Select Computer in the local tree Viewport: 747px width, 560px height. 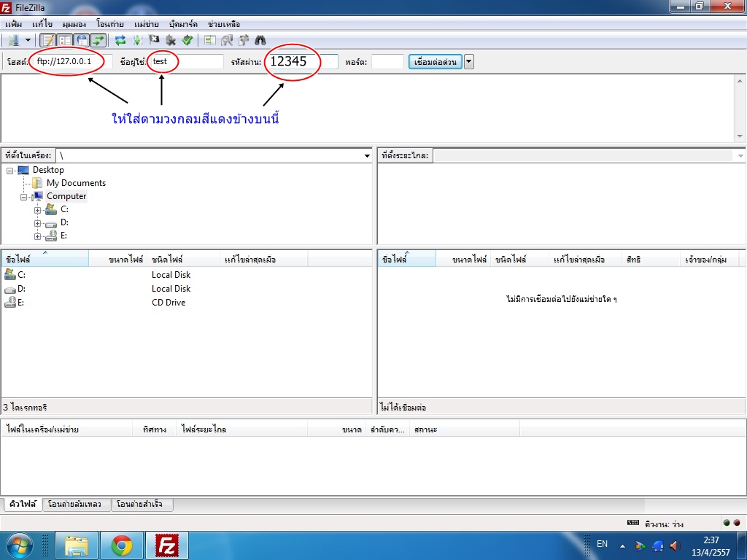coord(66,196)
